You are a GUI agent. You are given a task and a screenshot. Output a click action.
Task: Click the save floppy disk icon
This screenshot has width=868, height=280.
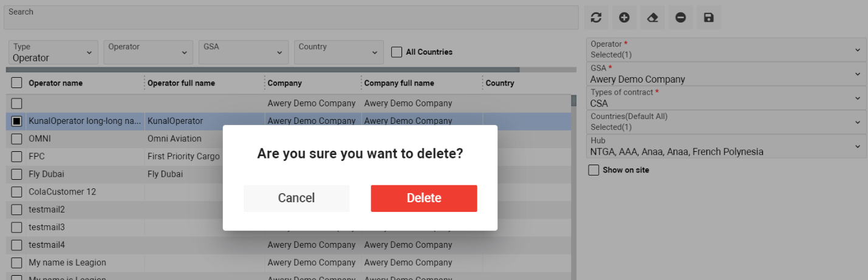[x=708, y=18]
